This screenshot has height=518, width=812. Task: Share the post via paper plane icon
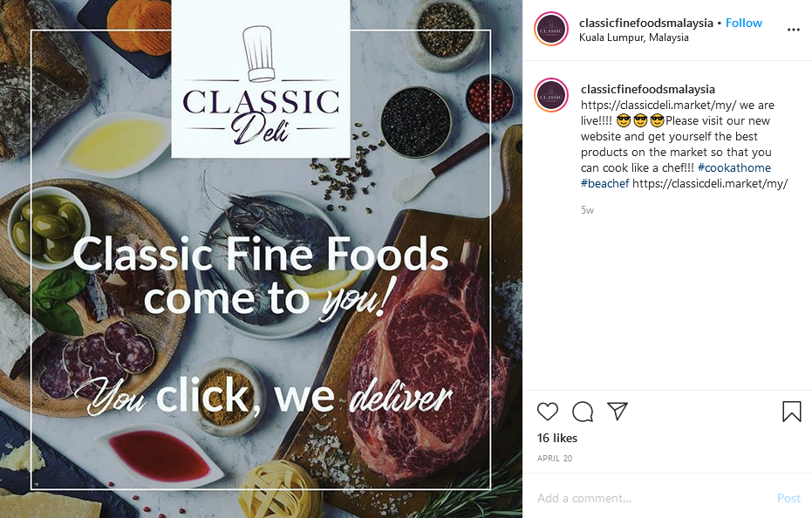coord(618,411)
